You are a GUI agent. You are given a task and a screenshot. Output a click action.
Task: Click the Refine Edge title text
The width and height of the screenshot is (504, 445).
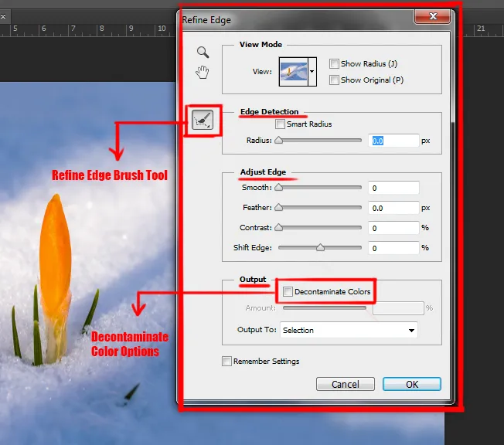click(x=206, y=20)
